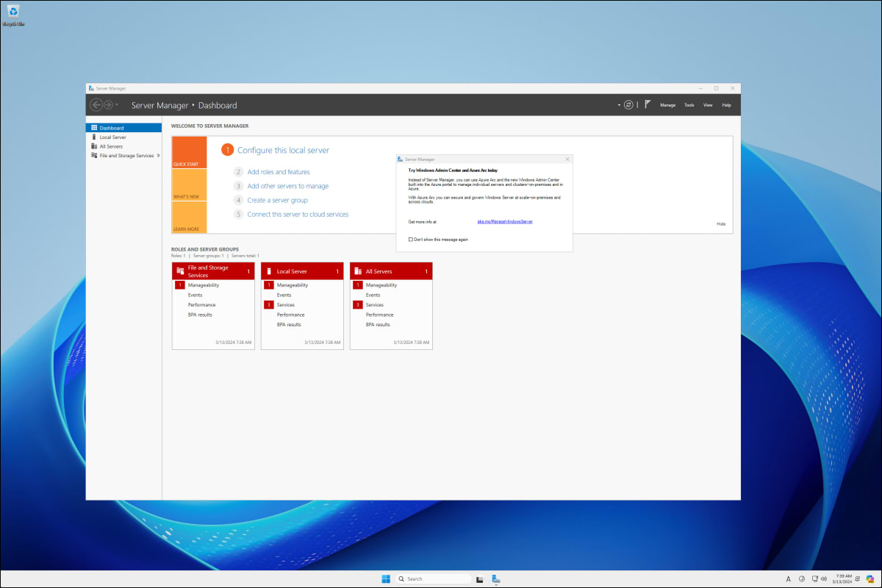Viewport: 882px width, 588px height.
Task: Open the All Servers tile header
Action: tap(391, 271)
